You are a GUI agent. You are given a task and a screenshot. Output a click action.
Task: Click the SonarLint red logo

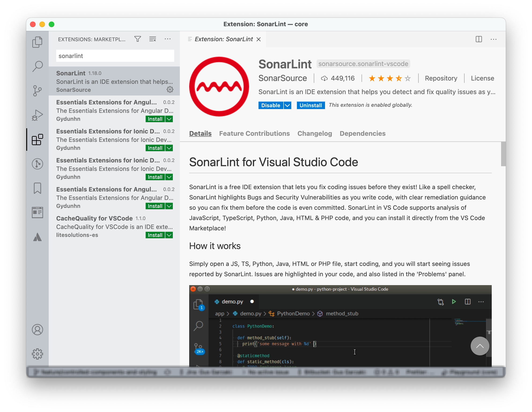219,86
